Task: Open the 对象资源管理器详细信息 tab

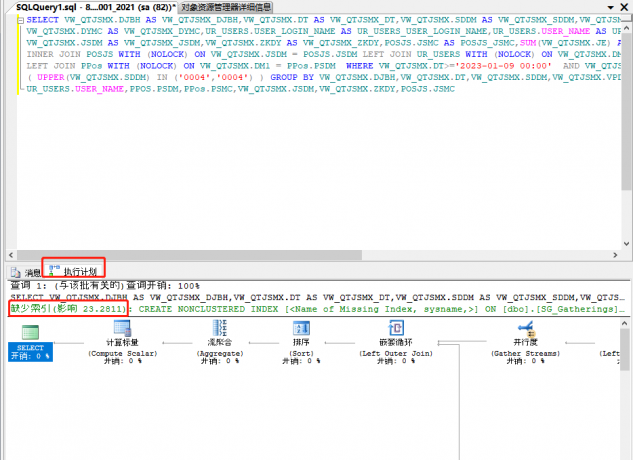Action: pos(226,7)
